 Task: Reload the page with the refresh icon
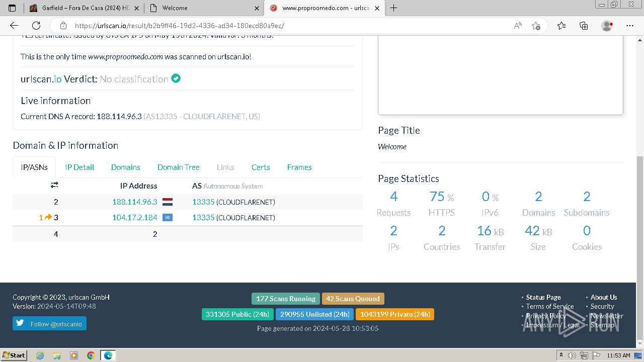click(x=36, y=26)
